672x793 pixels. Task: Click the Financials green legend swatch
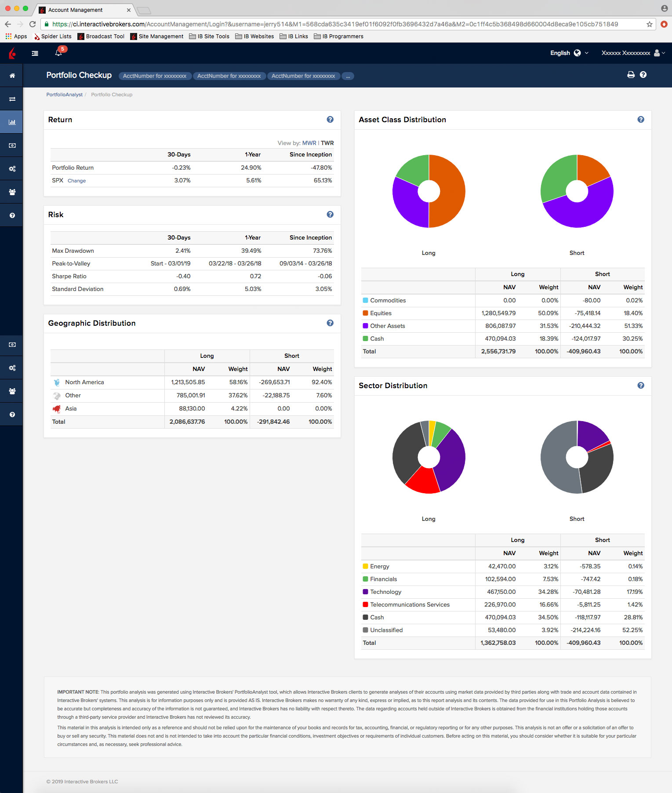coord(365,579)
